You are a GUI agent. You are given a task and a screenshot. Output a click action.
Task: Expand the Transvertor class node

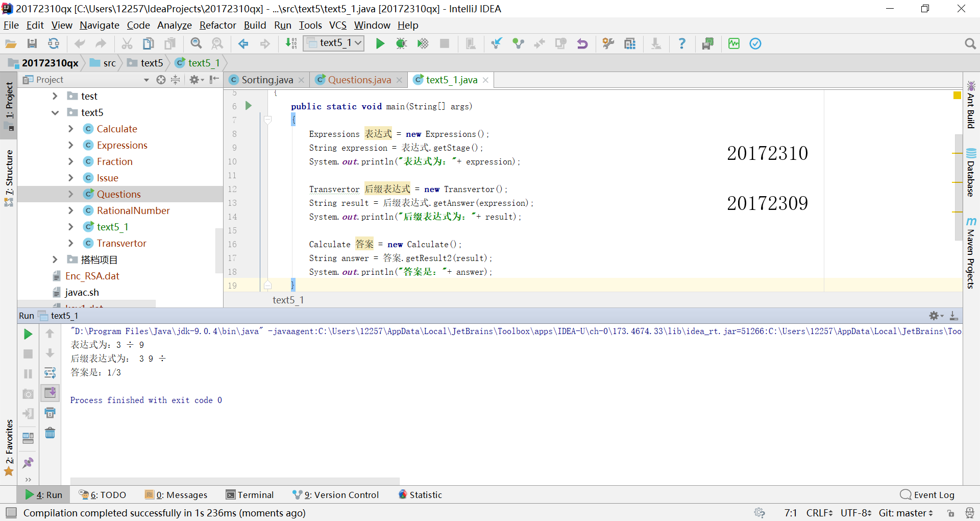(71, 243)
